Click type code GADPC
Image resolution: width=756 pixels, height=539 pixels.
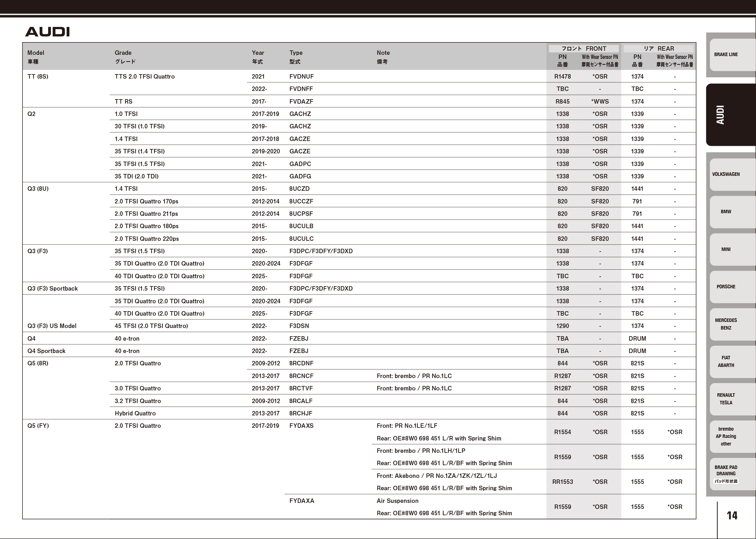(x=300, y=164)
